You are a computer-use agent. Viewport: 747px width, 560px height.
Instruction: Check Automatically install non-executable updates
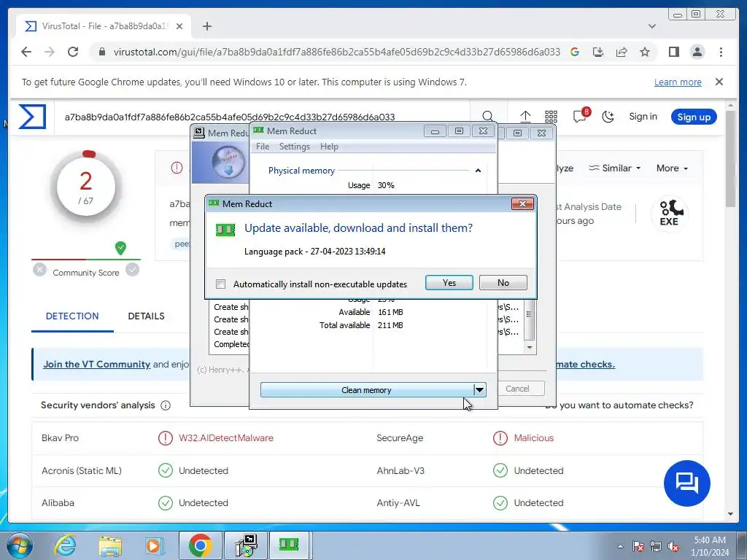[220, 284]
